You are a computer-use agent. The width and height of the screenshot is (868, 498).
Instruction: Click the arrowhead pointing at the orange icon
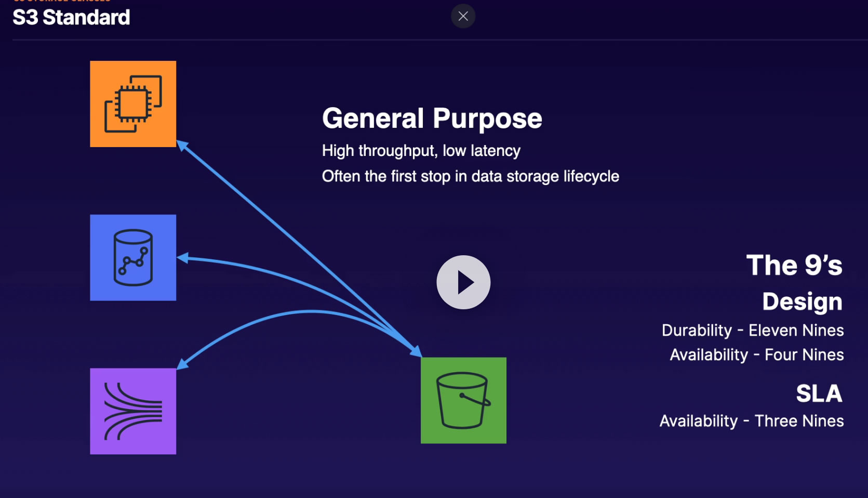point(182,145)
